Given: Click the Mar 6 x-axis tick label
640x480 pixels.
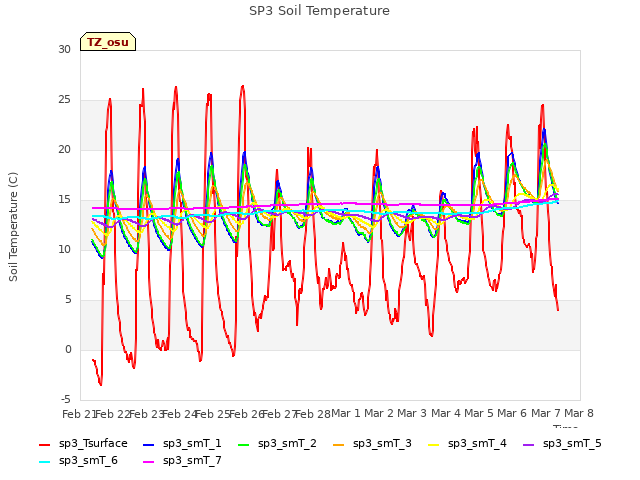Looking at the screenshot, I should (x=512, y=413).
